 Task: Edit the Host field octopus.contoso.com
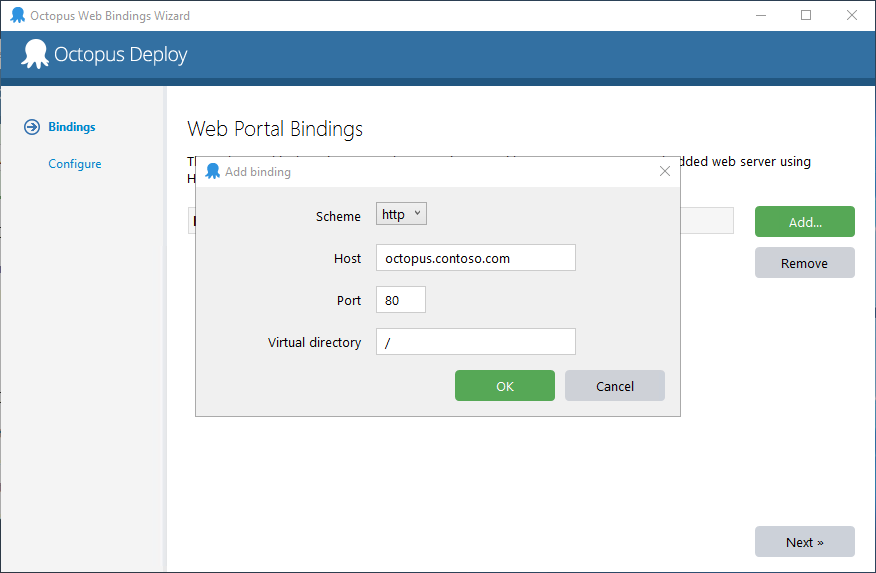[x=475, y=257]
